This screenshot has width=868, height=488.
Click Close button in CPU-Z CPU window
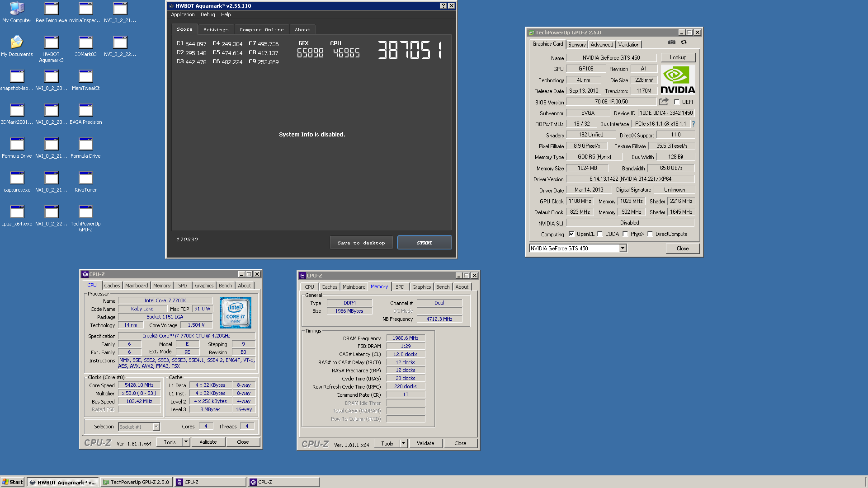(243, 442)
